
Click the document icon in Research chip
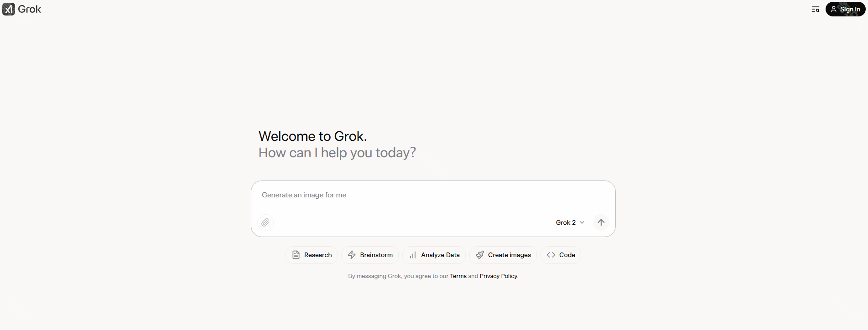pyautogui.click(x=296, y=255)
